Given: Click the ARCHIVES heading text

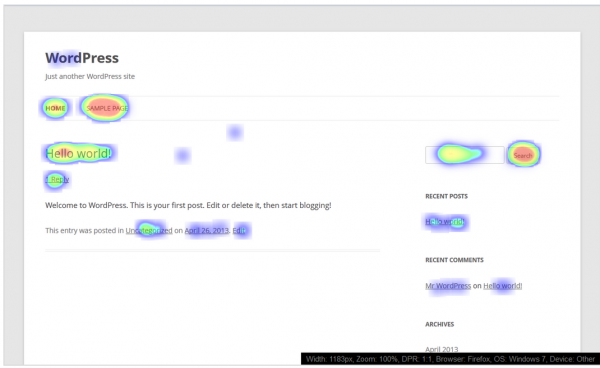Looking at the screenshot, I should [440, 324].
